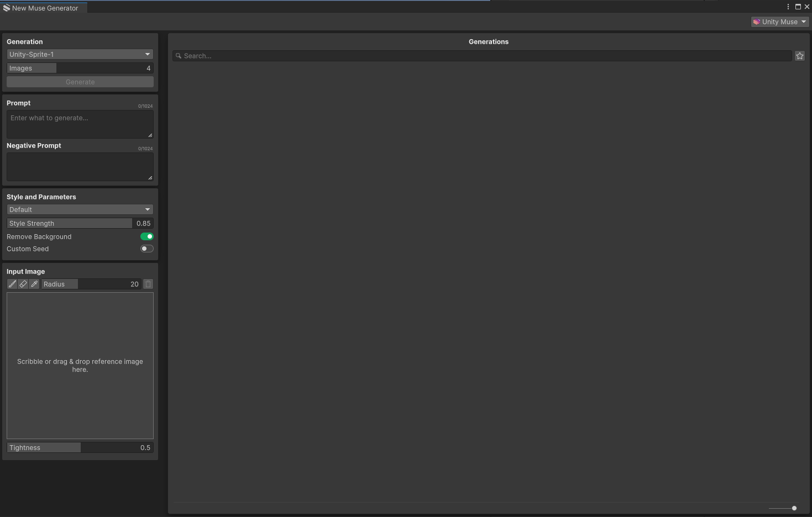
Task: Click the Images value 4
Action: point(148,68)
